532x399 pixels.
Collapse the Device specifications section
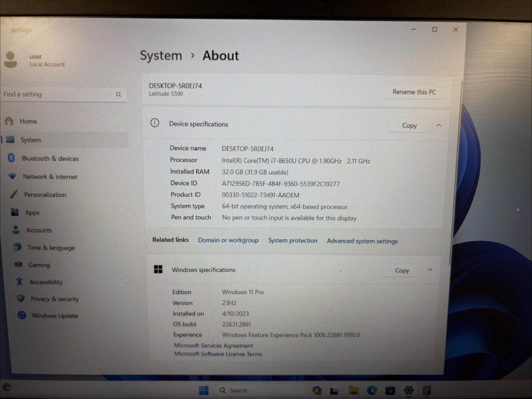coord(439,125)
